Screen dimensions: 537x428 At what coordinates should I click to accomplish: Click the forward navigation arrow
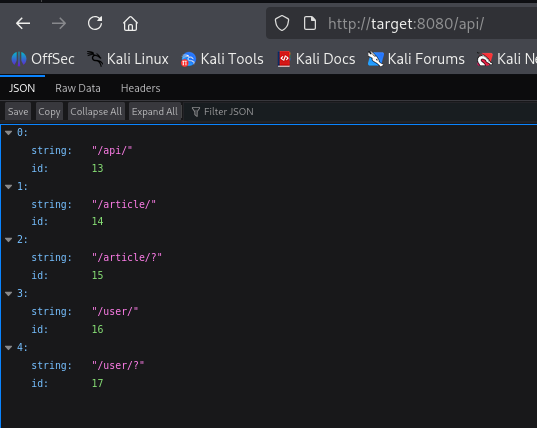pyautogui.click(x=59, y=24)
